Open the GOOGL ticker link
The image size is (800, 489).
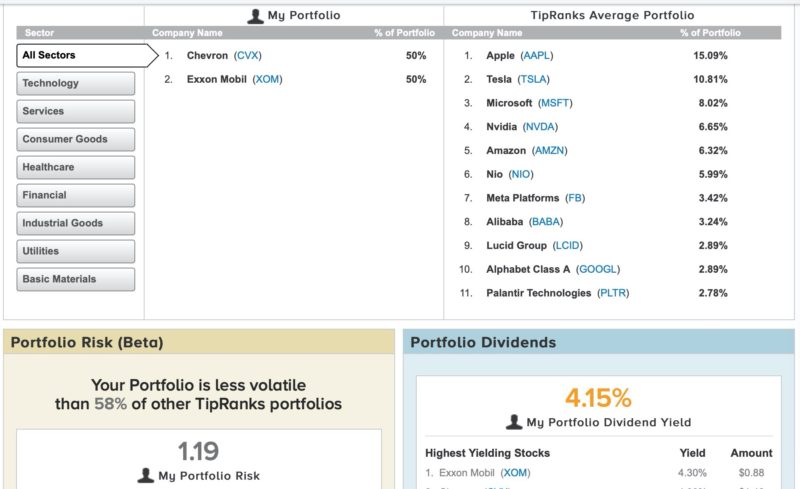pyautogui.click(x=598, y=269)
